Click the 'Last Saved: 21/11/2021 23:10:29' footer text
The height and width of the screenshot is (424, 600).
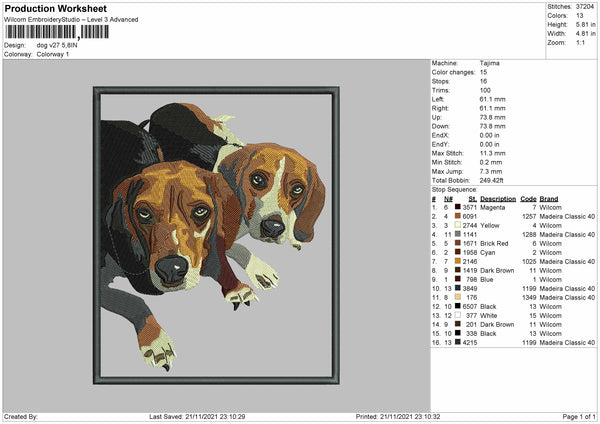[197, 416]
